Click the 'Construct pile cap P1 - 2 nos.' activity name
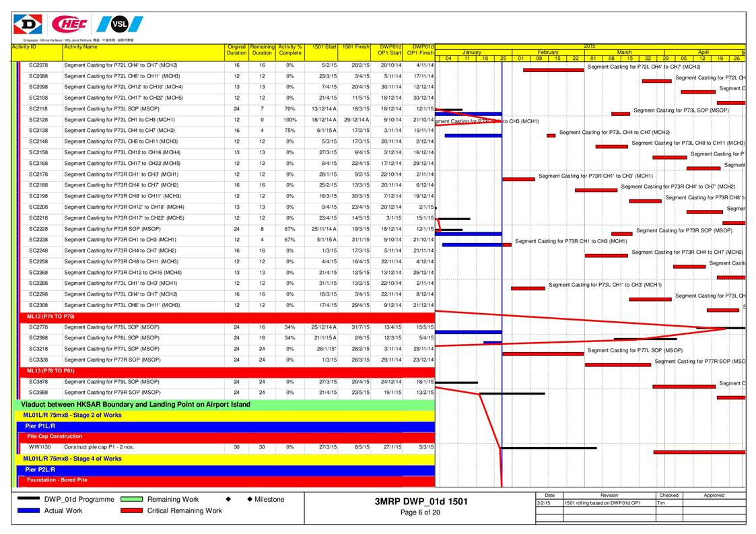 99,447
